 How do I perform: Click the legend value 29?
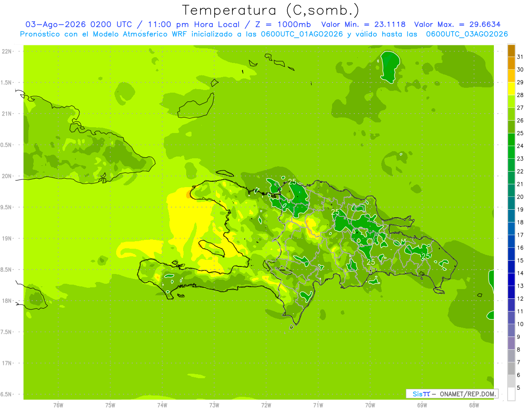point(520,82)
